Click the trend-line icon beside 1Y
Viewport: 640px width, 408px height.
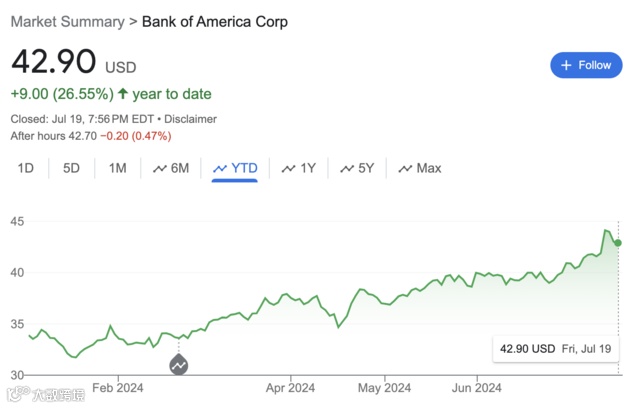[289, 169]
